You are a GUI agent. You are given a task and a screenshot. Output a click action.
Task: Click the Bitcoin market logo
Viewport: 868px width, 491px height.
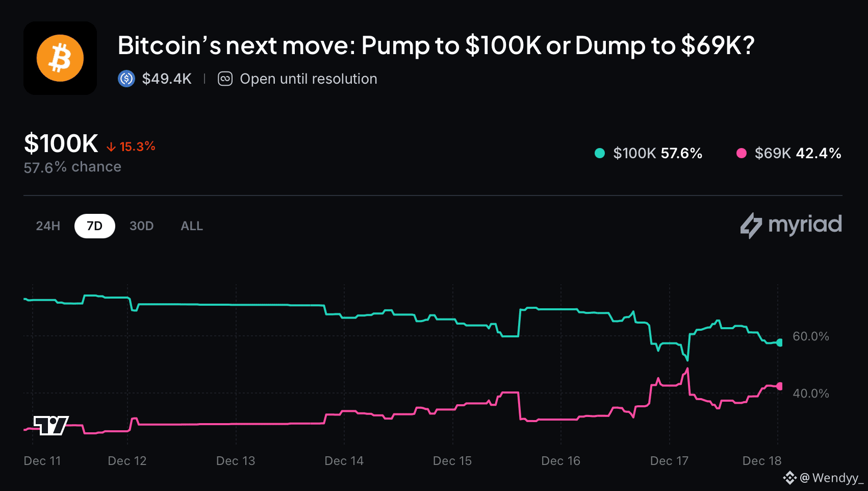[60, 58]
